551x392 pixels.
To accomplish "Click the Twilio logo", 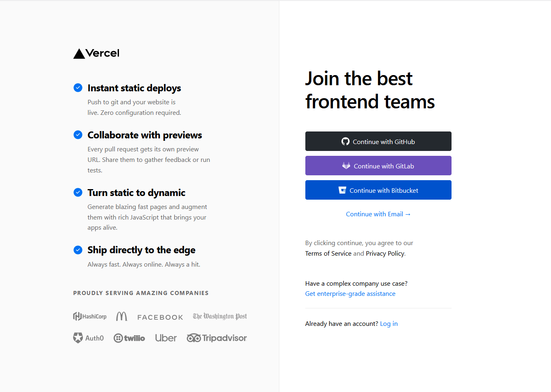I will 129,338.
